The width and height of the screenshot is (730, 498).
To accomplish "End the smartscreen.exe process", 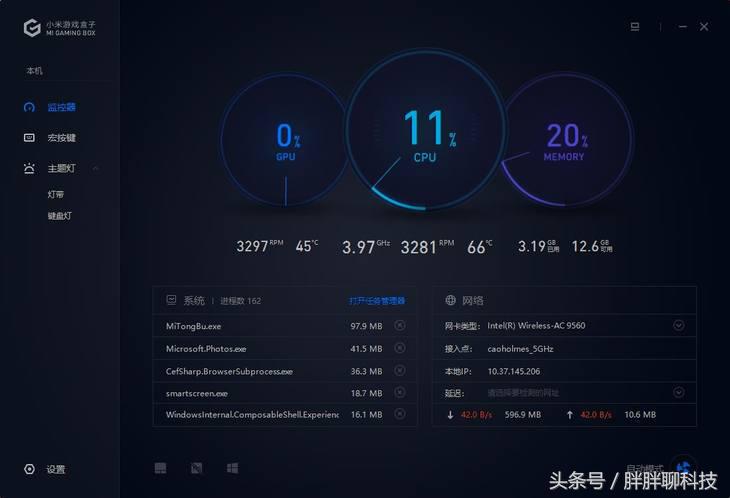I will 399,392.
